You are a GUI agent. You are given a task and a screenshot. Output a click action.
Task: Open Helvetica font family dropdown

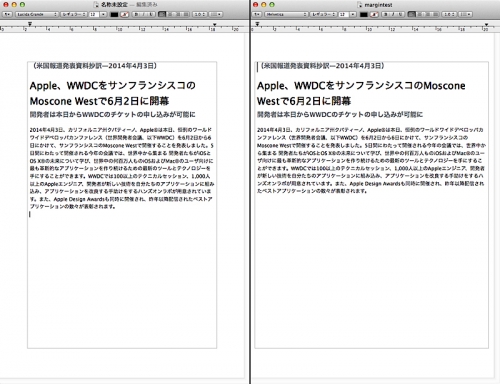point(286,14)
